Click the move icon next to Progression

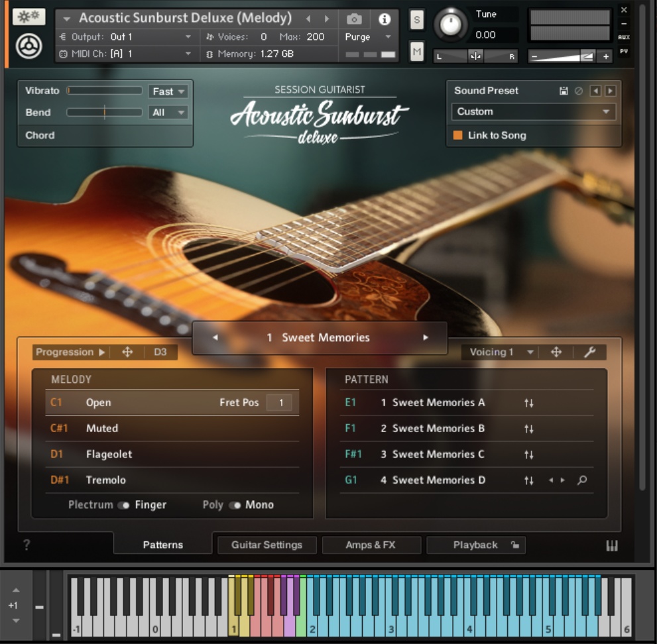coord(127,352)
